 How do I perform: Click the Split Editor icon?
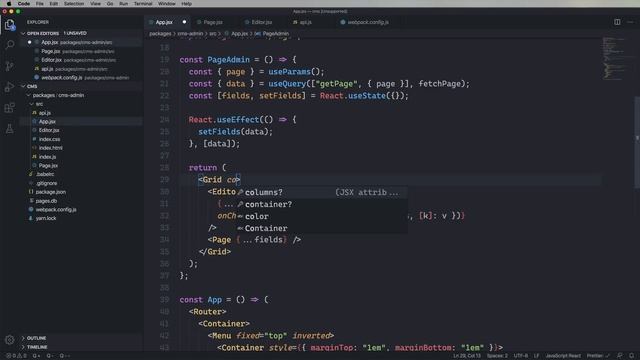point(617,22)
